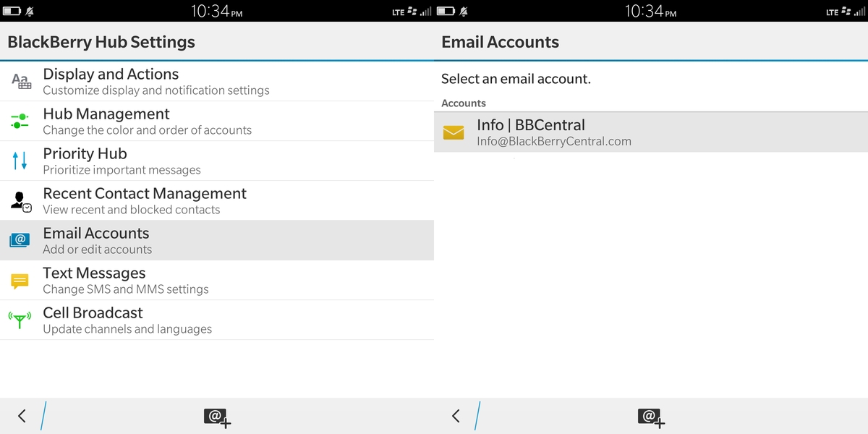Tap the yellow envelope icon beside Info | BBCentral

point(454,132)
